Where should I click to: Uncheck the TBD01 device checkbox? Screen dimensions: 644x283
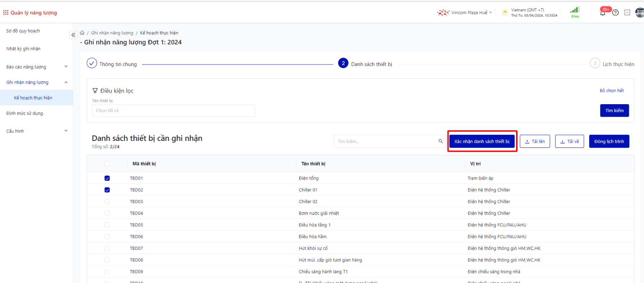tap(107, 178)
